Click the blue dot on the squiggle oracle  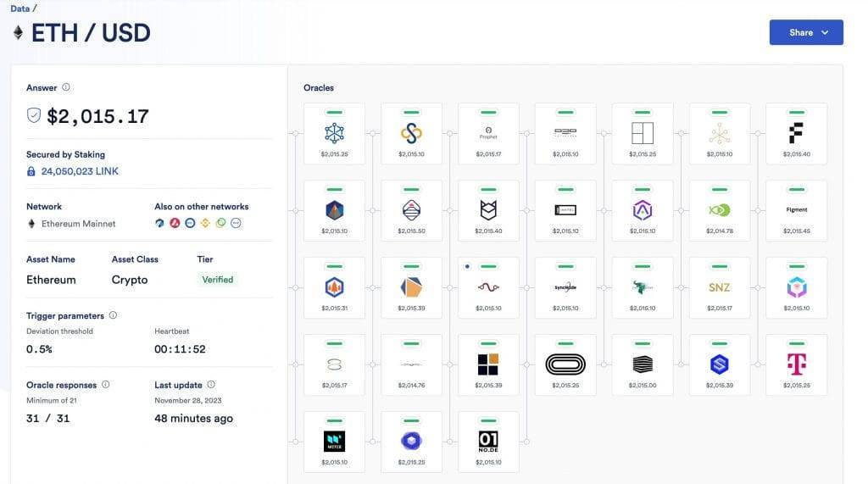coord(467,266)
